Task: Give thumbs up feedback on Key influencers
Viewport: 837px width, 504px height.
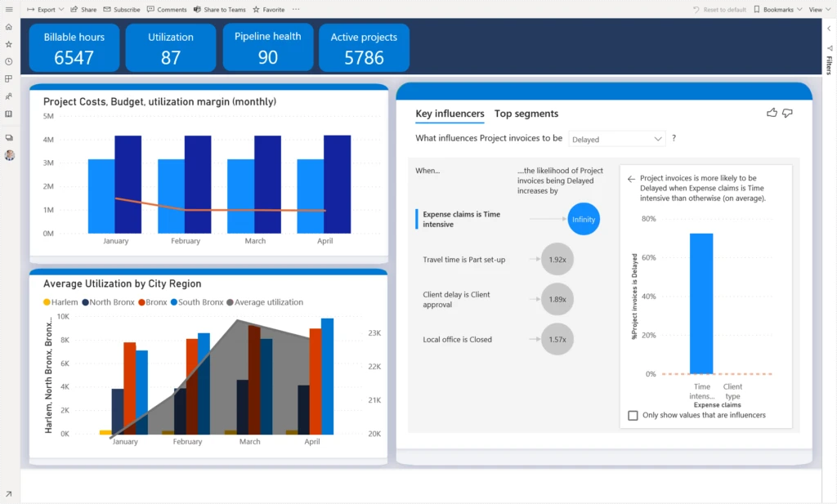Action: (772, 113)
